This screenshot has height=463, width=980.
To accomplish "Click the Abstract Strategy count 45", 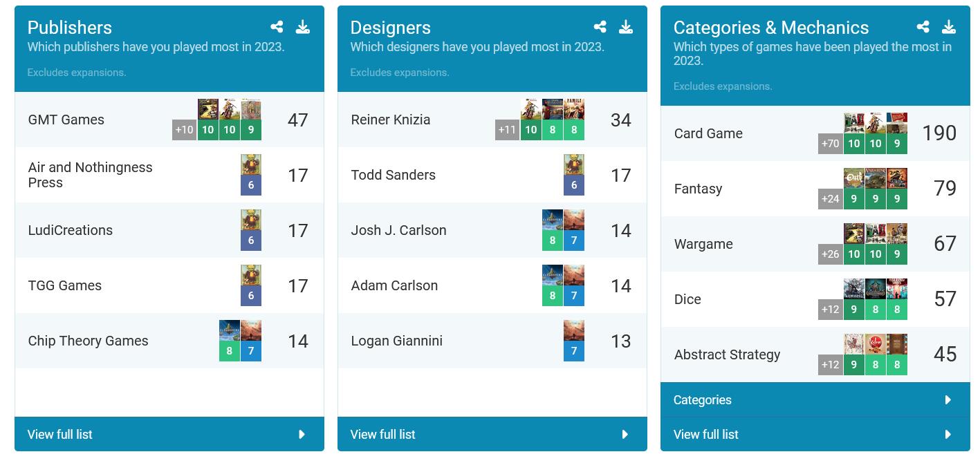I will (945, 355).
